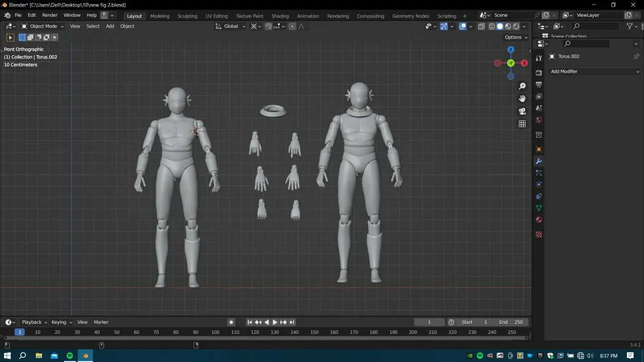Click the zoom magnifier icon in viewport
Image resolution: width=644 pixels, height=362 pixels.
click(x=522, y=86)
